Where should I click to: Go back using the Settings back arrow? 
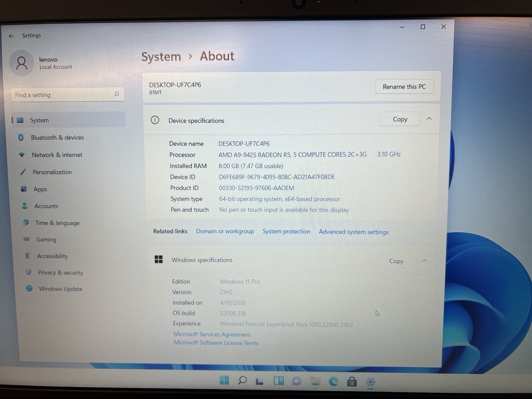pyautogui.click(x=12, y=36)
